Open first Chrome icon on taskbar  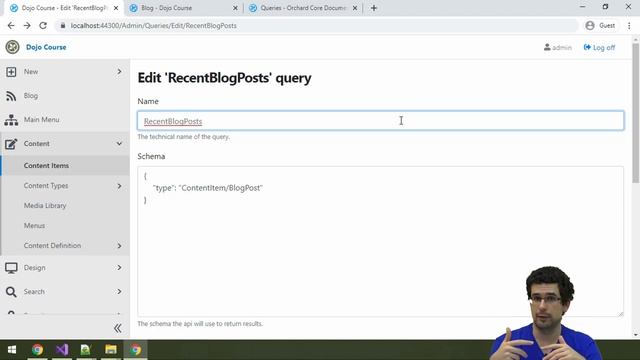coord(37,350)
